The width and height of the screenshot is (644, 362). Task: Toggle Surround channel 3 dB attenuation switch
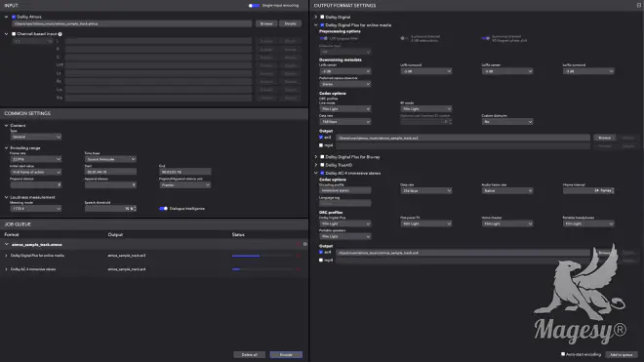click(x=405, y=39)
